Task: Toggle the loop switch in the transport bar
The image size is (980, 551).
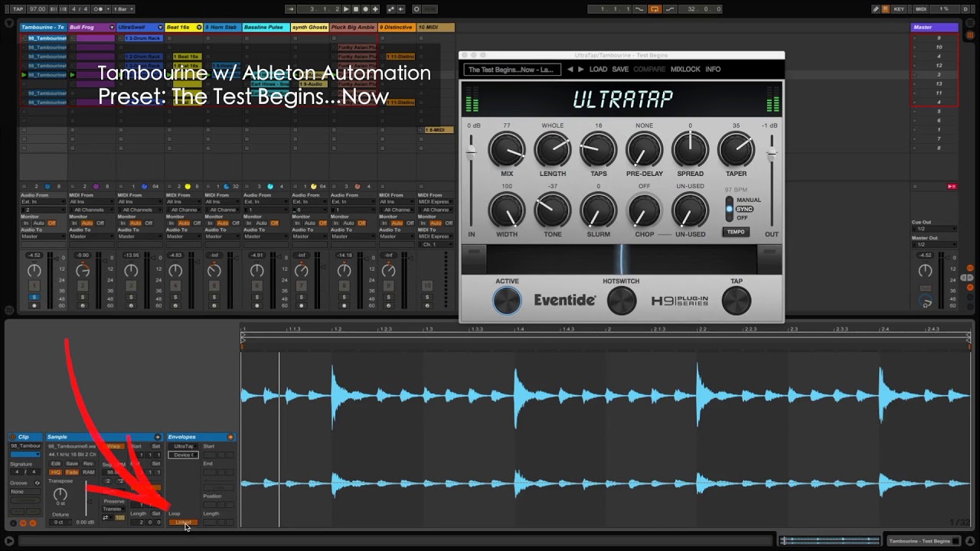Action: point(655,9)
